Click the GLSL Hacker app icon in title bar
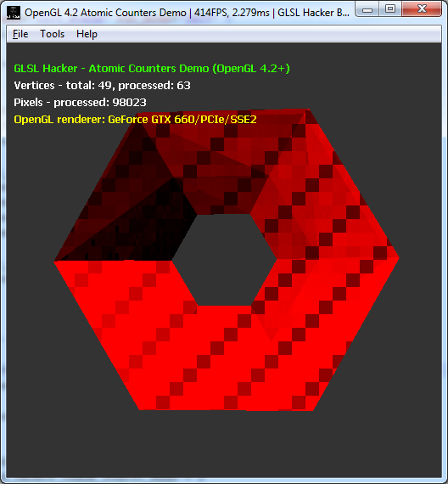 [14, 13]
